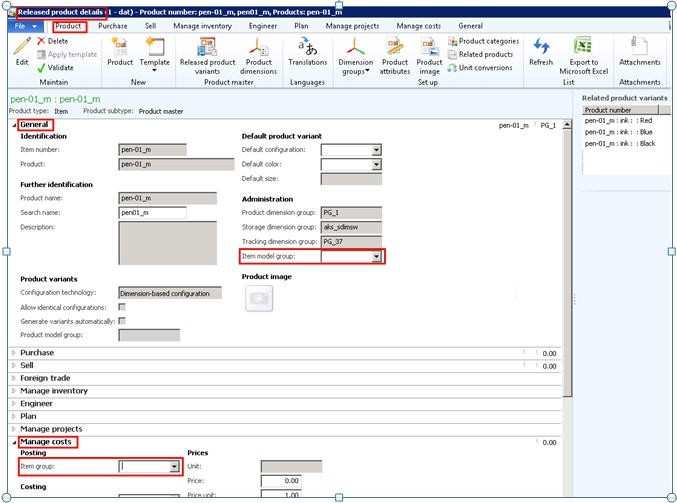
Task: Open Dimension groups menu
Action: (355, 56)
